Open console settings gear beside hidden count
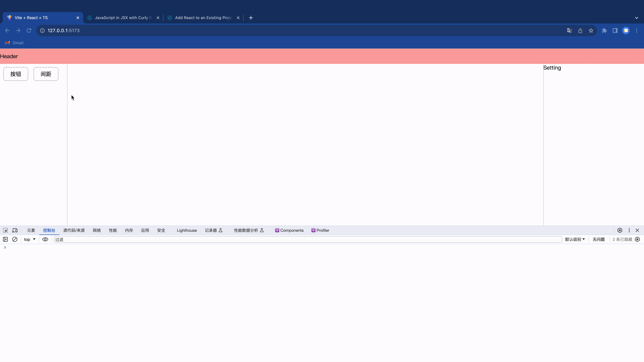 [637, 239]
